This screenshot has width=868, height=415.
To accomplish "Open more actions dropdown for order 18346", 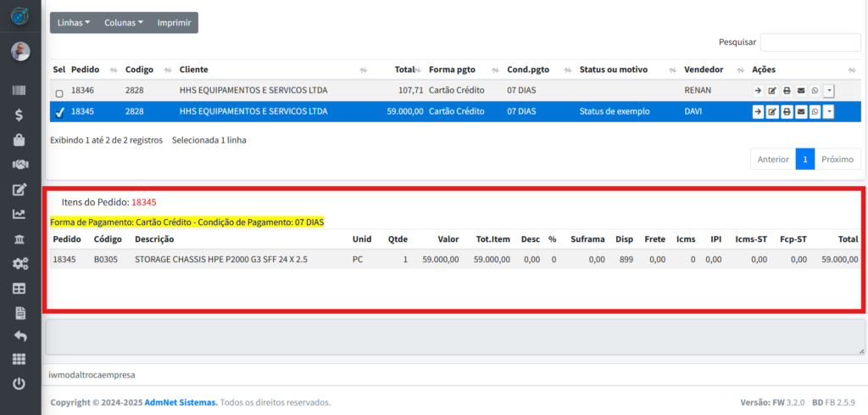I will click(x=829, y=91).
